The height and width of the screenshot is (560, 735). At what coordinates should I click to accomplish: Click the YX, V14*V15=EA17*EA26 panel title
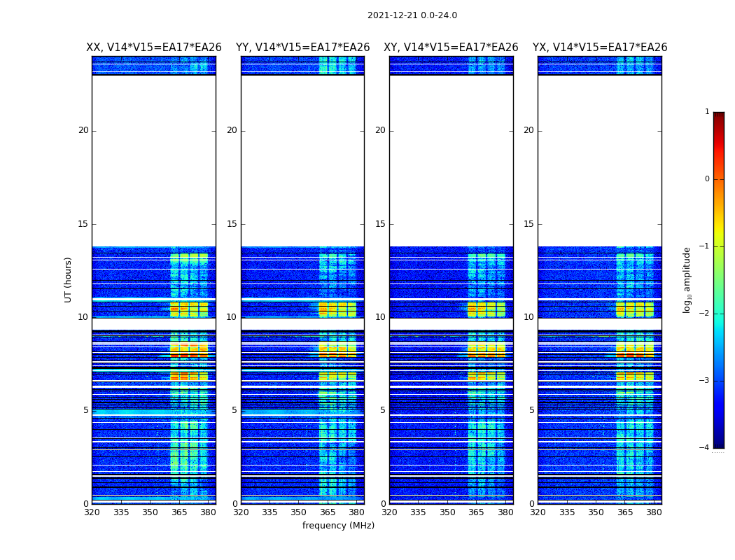pyautogui.click(x=599, y=48)
